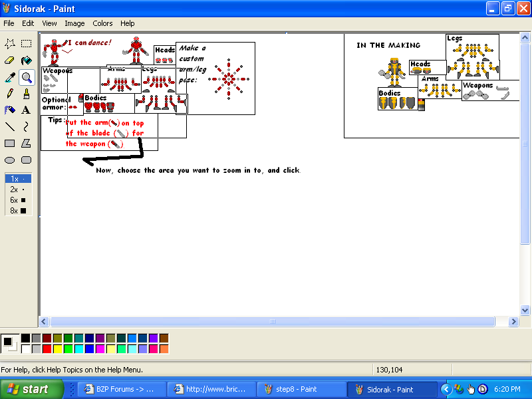Choose the Brush tool
Image resolution: width=532 pixels, height=399 pixels.
coord(26,94)
